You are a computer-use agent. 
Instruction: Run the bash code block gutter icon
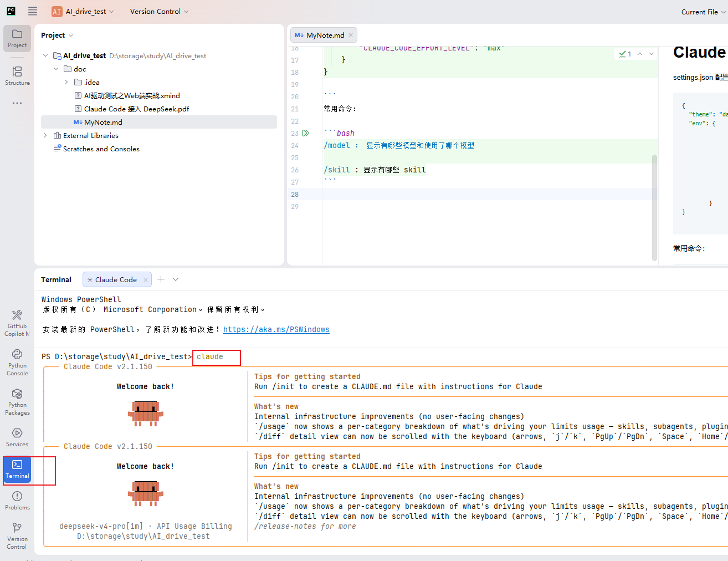click(x=306, y=133)
